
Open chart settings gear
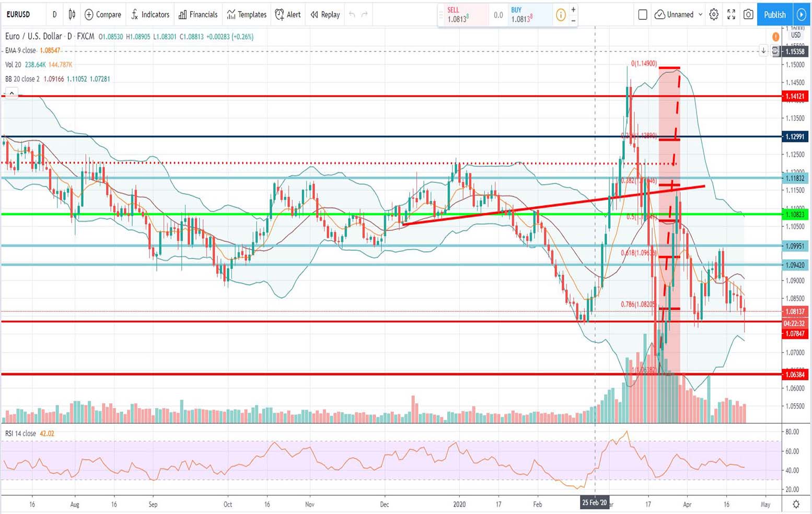click(x=714, y=15)
